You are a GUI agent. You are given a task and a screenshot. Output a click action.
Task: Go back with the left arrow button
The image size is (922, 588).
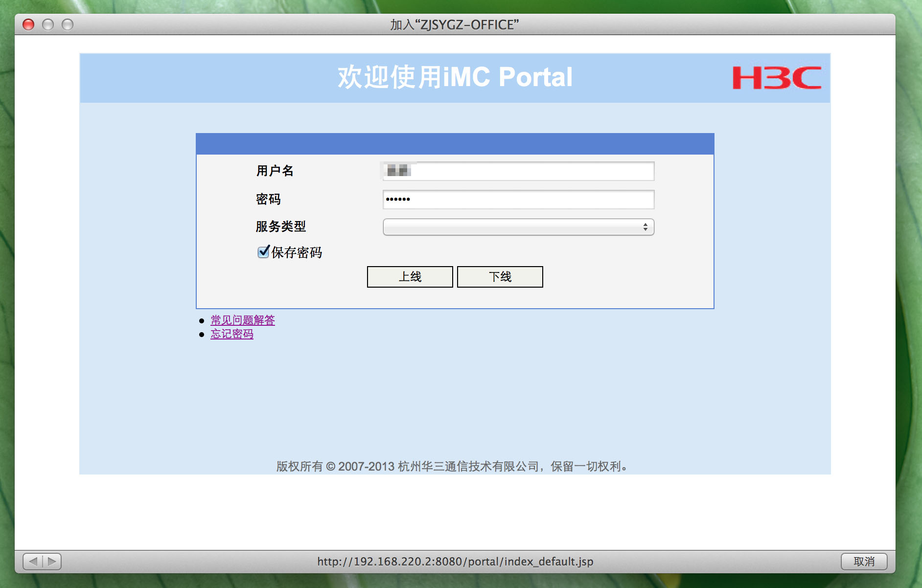click(x=33, y=561)
